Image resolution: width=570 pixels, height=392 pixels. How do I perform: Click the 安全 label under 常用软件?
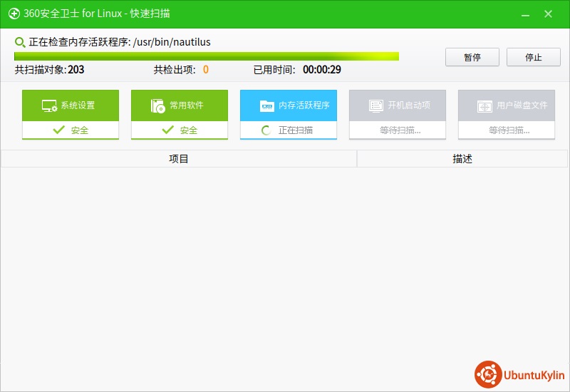click(x=189, y=130)
